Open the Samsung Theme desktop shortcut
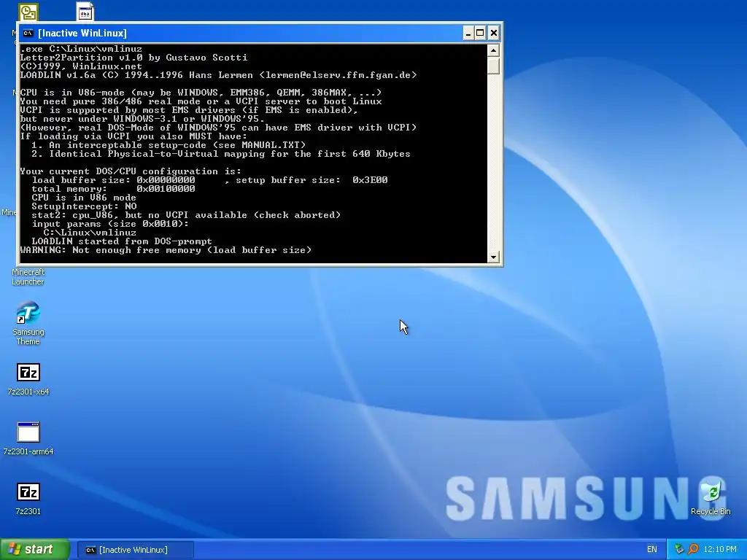 [28, 323]
